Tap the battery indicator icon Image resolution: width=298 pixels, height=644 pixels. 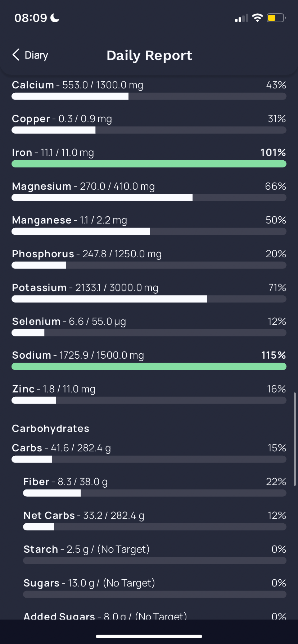276,18
